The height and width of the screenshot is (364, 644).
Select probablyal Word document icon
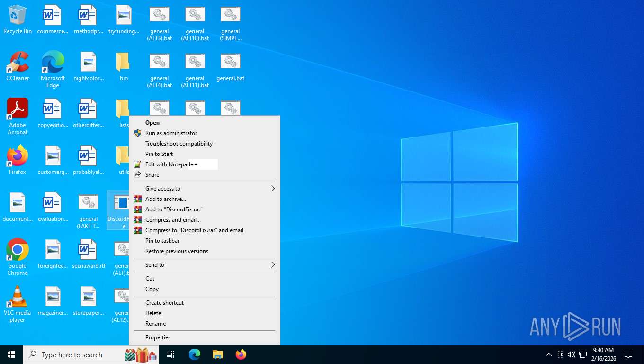[x=89, y=160]
